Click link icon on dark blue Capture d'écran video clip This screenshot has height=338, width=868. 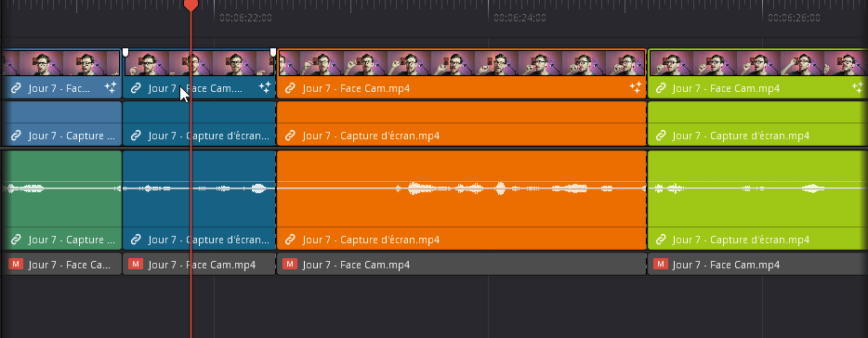point(136,136)
